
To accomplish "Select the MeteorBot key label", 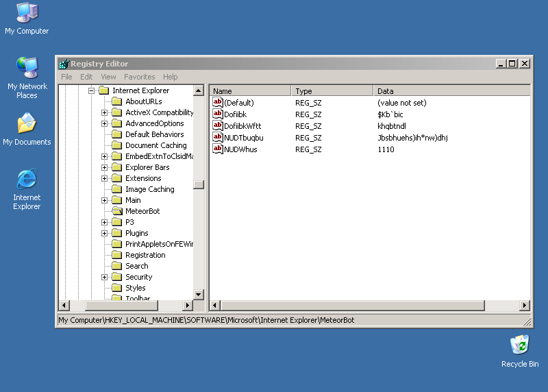I will tap(142, 211).
